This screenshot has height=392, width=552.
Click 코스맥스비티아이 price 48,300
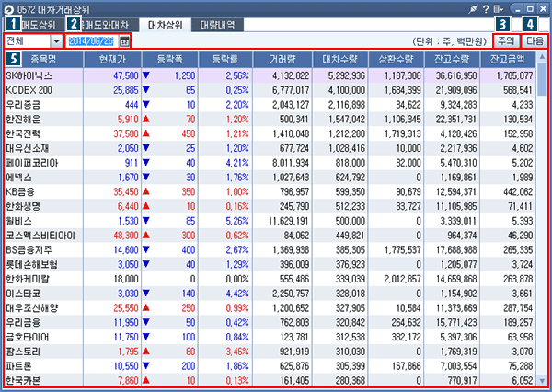click(x=126, y=236)
